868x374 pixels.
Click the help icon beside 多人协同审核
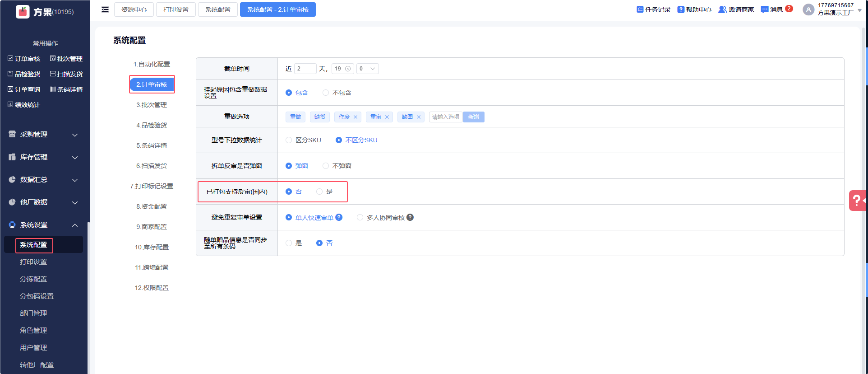(410, 217)
